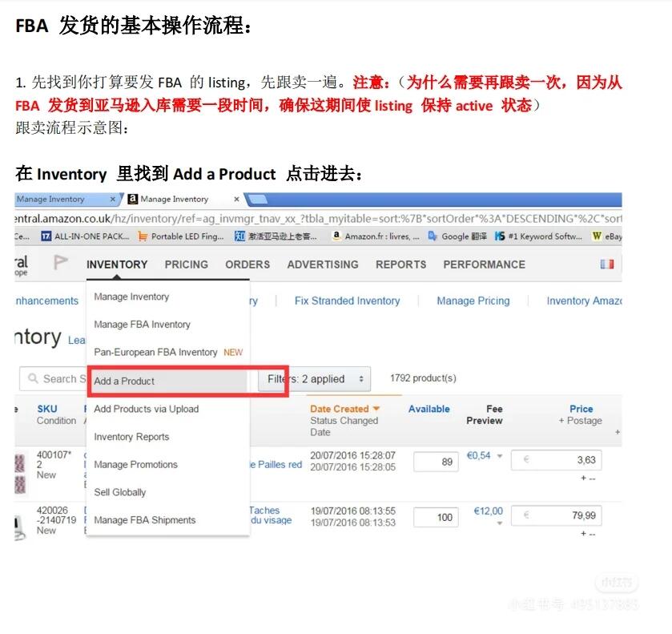Open Manage FBA Shipments menu entry
Image resolution: width=672 pixels, height=634 pixels.
point(167,520)
